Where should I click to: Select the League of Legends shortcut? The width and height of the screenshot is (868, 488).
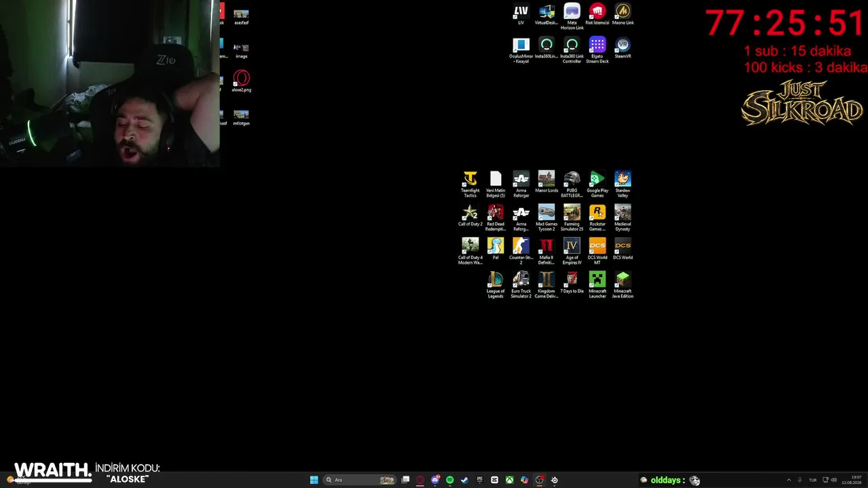click(x=496, y=285)
